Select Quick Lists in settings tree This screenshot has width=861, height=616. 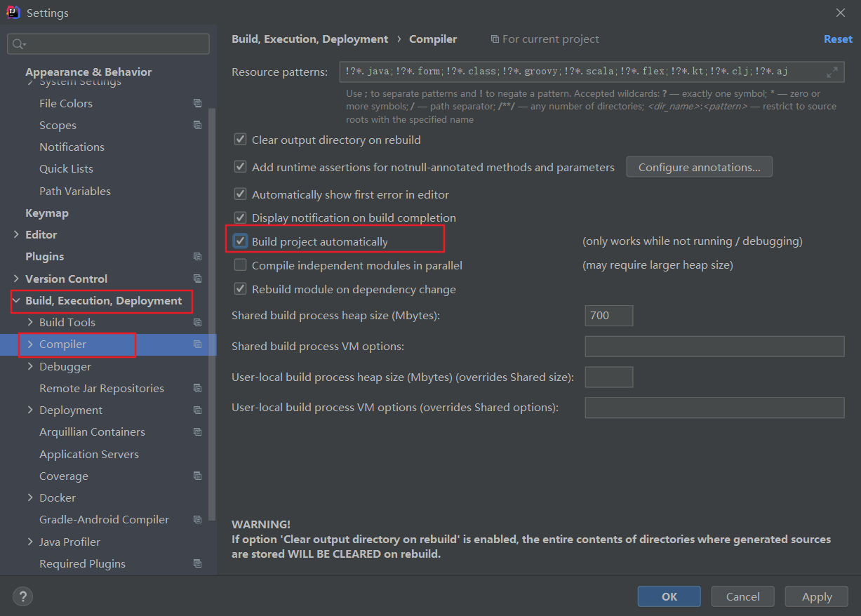pyautogui.click(x=66, y=168)
